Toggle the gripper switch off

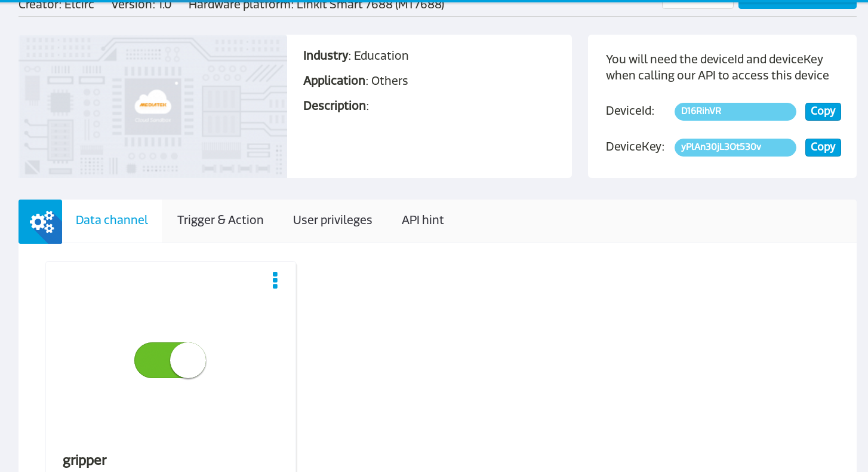(x=170, y=360)
